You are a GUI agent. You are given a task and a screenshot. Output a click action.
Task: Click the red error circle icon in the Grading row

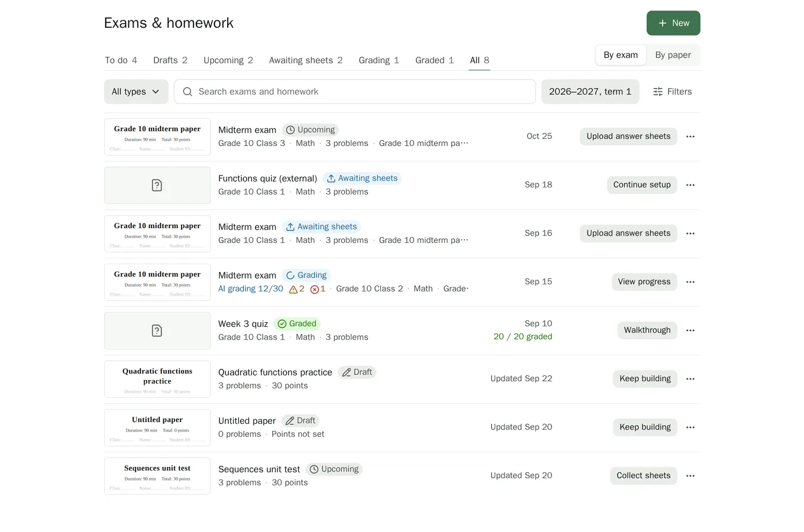coord(315,290)
